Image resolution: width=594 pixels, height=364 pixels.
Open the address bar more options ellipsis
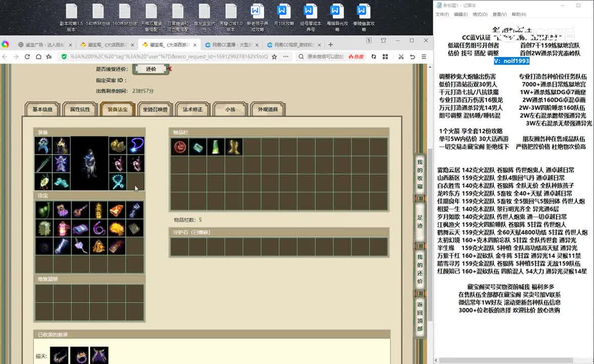coord(286,57)
